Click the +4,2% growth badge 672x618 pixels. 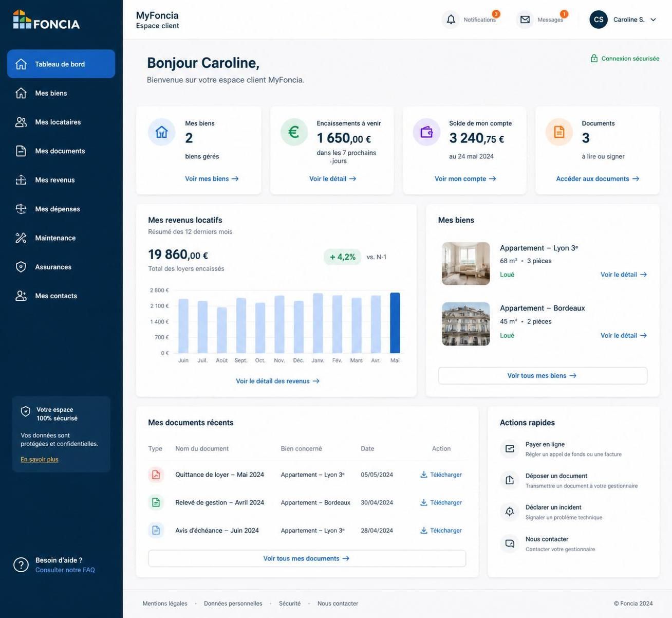(x=342, y=257)
